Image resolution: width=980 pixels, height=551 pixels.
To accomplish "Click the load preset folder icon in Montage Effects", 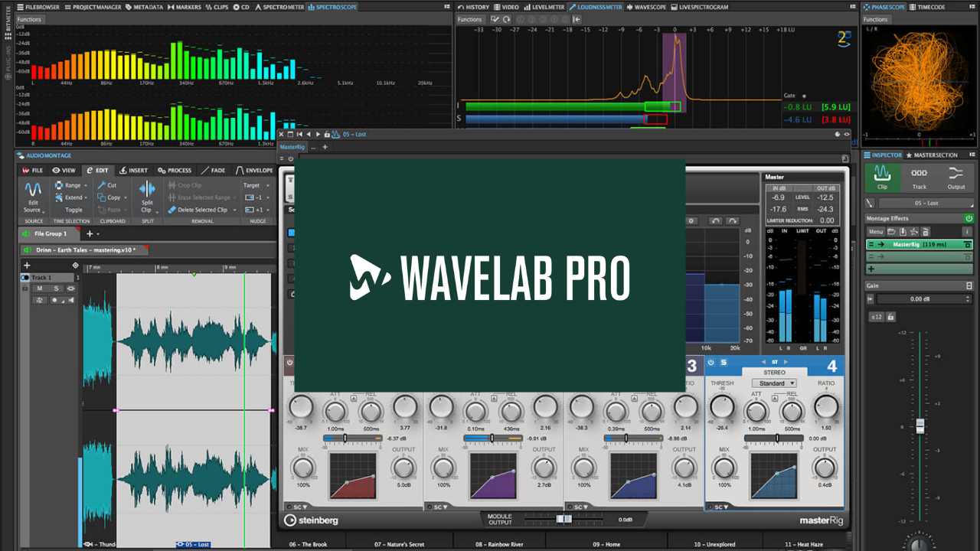I will [892, 232].
